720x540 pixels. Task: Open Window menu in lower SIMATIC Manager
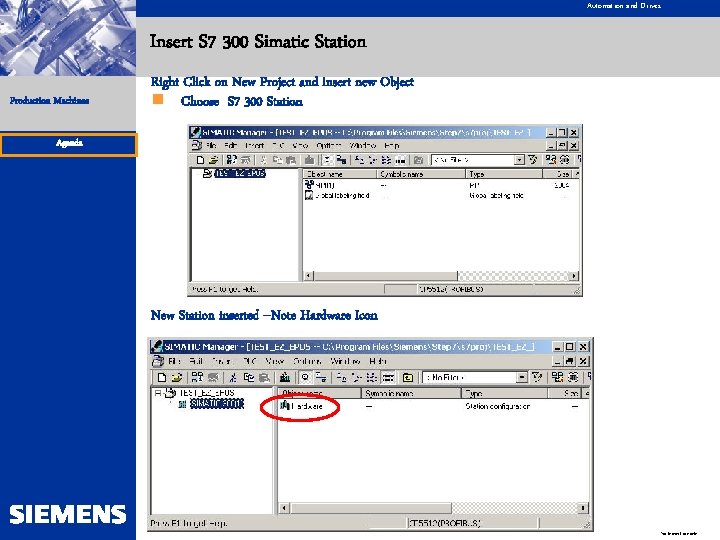345,361
